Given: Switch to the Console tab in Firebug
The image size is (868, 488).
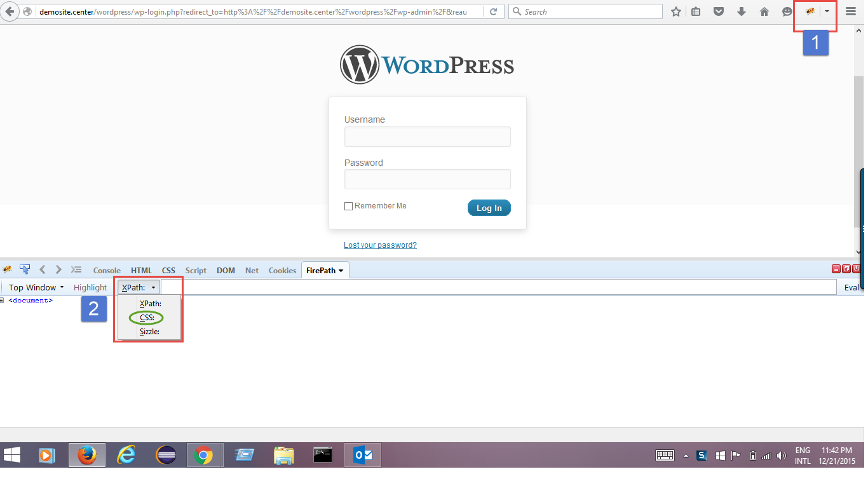Looking at the screenshot, I should (107, 269).
